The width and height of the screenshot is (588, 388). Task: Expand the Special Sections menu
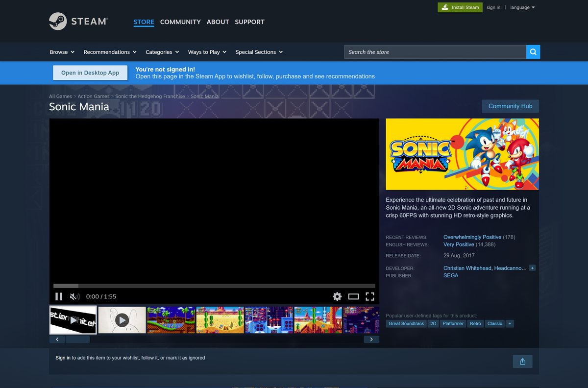259,52
